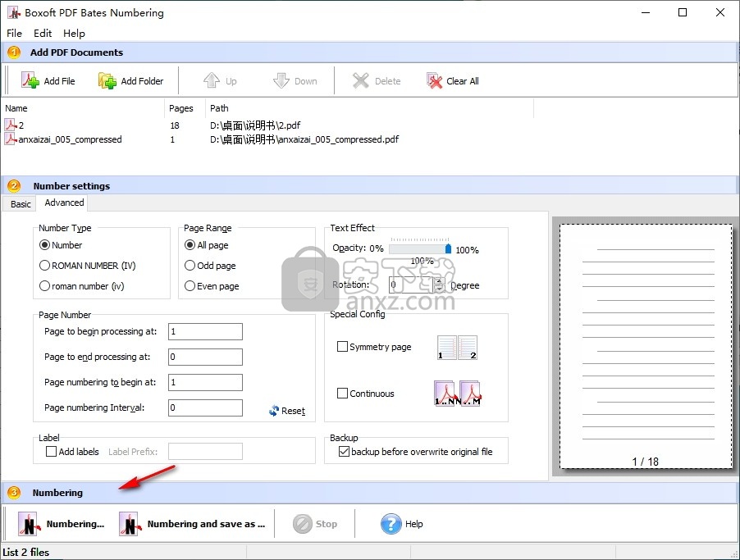
Task: Click the Delete toolbar button
Action: pos(377,80)
